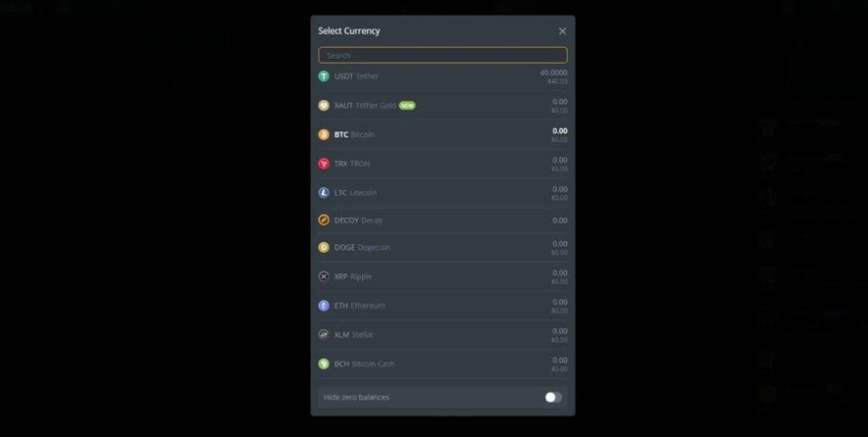Screen dimensions: 868x437
Task: Choose the USDT balance of 40.0000
Action: pos(554,73)
